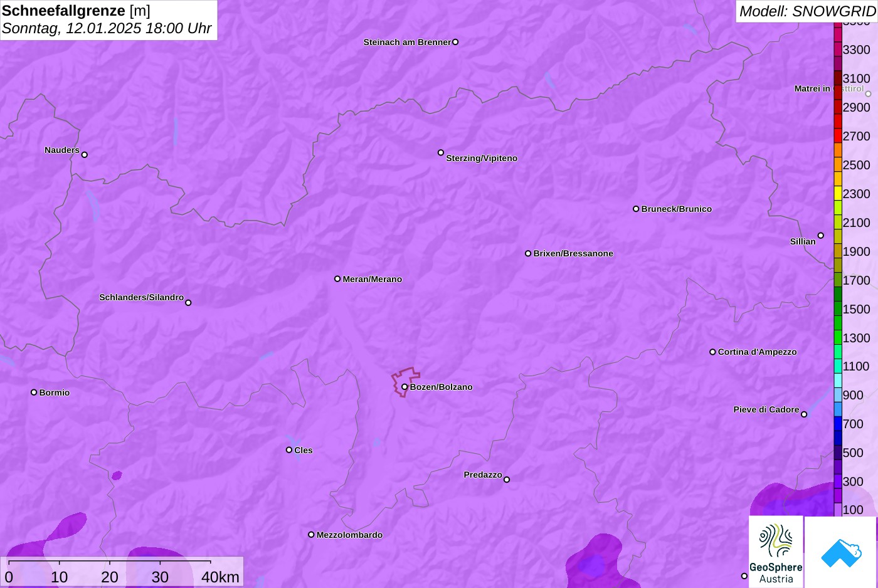Click the legend value '100'

[853, 510]
